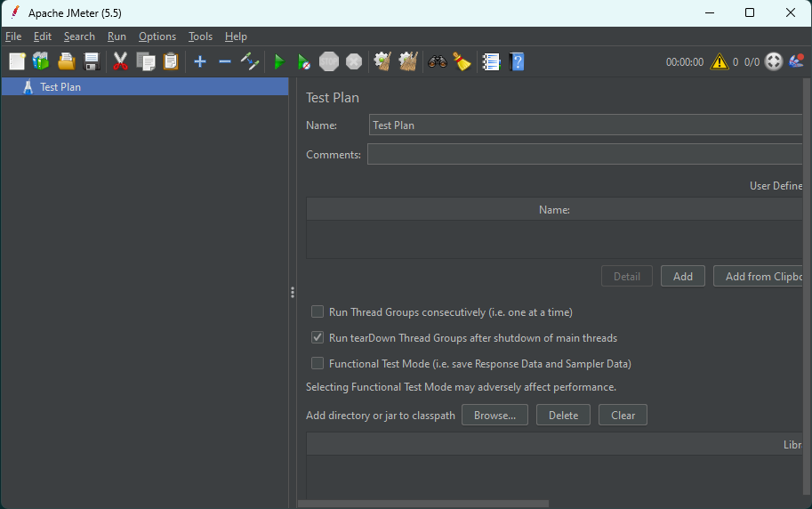The image size is (812, 509).
Task: Collapse all with the minus toolbar icon
Action: pos(225,61)
